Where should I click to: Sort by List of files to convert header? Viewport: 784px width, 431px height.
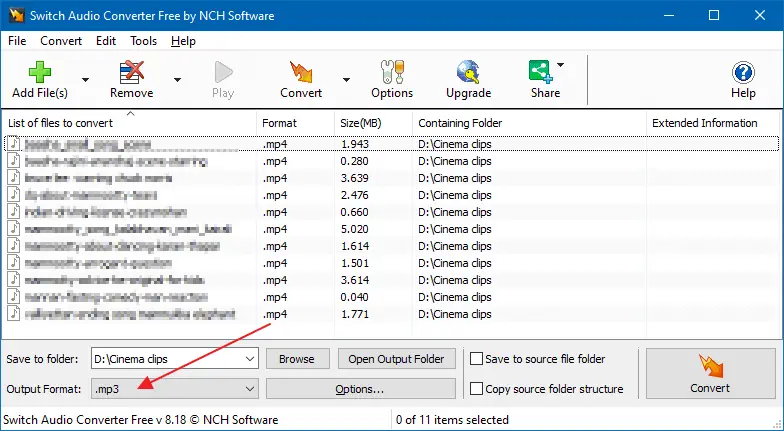[x=130, y=123]
